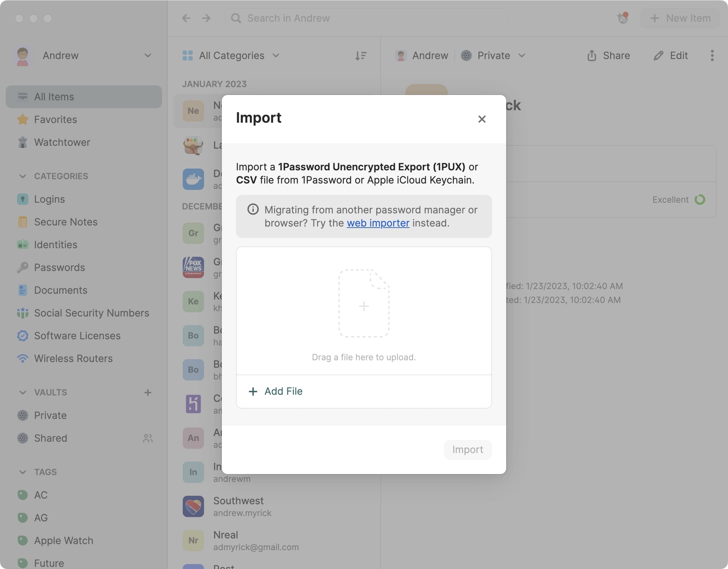Screen dimensions: 728x569
Task: Click the dashed file upload placeholder icon
Action: click(364, 303)
